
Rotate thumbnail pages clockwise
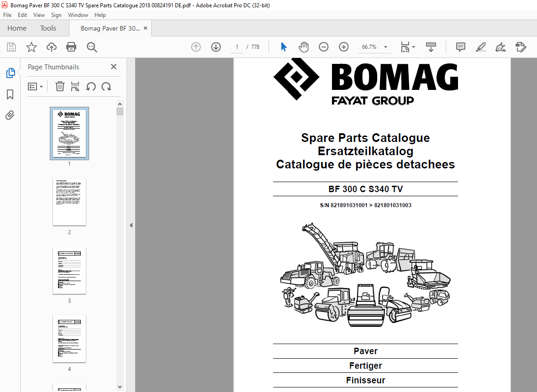[x=106, y=86]
